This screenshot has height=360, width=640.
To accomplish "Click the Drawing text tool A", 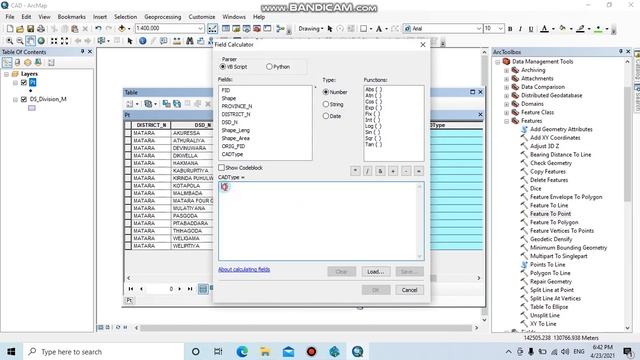I will click(x=379, y=29).
